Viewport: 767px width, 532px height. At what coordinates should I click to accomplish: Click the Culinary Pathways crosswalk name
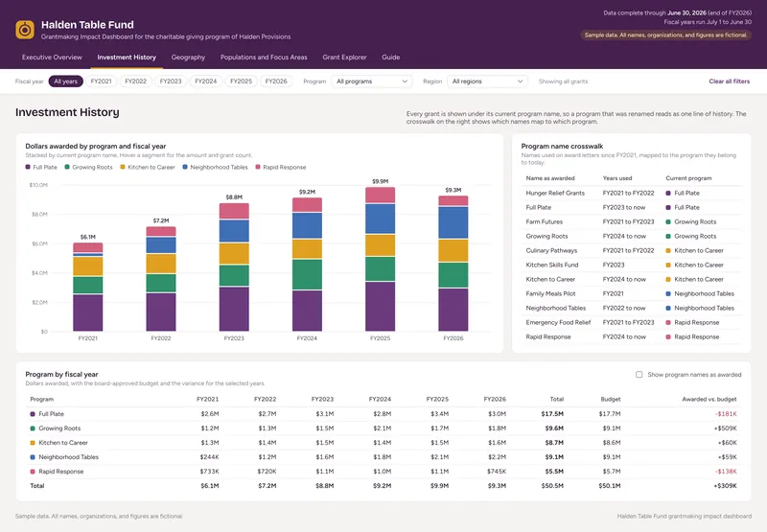pos(551,250)
